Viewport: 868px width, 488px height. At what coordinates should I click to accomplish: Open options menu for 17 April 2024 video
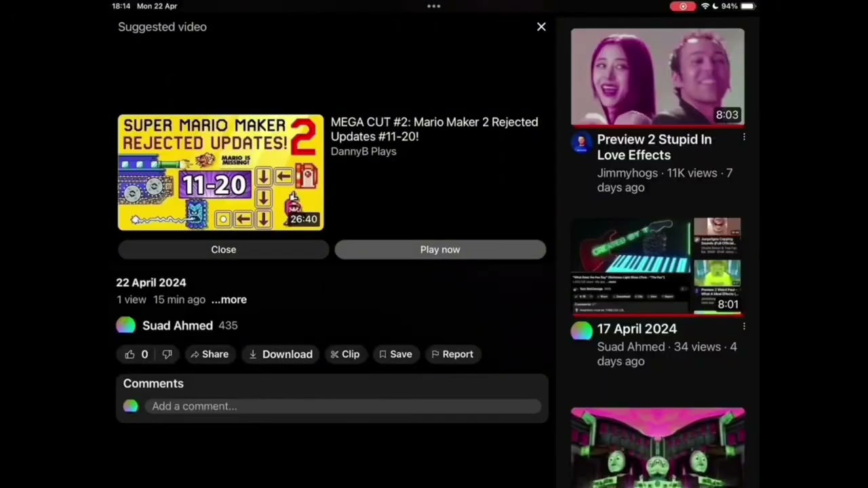click(x=744, y=327)
